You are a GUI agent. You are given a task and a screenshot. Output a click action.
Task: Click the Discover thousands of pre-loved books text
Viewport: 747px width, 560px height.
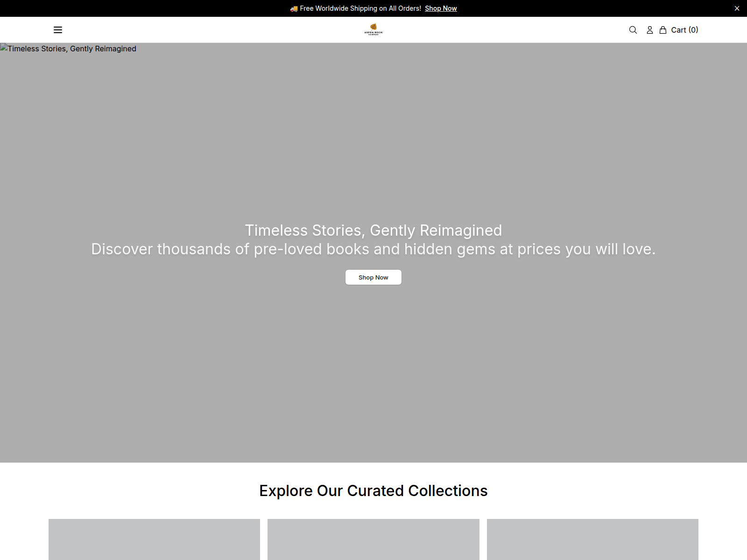click(x=373, y=249)
